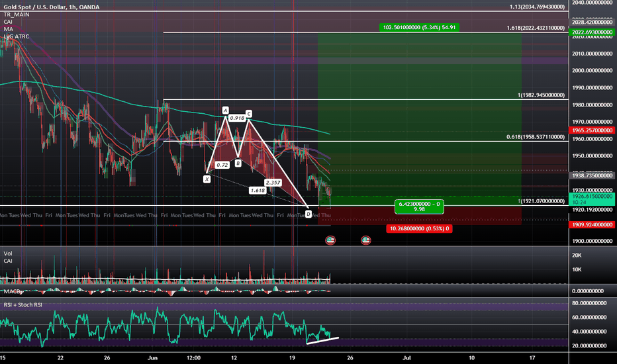Viewport: 617px width, 364px height.
Task: Select the Vol indicator label
Action: 8,253
